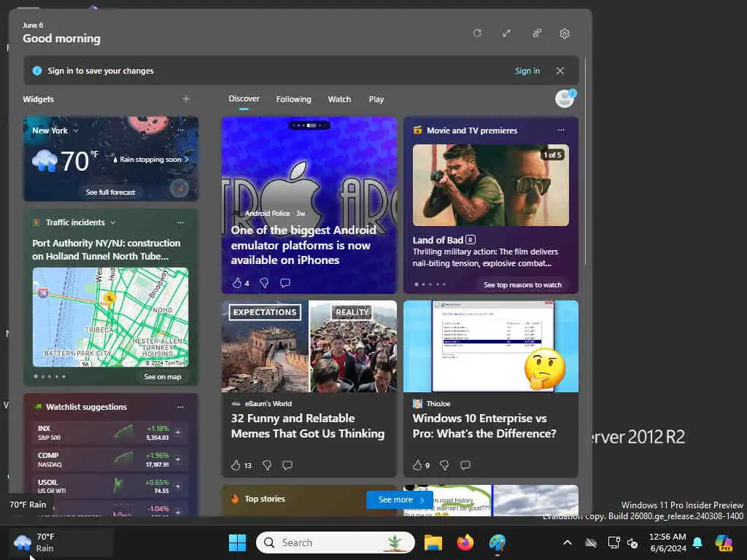Open Port Authority NY/NJ construction headline
Image resolution: width=747 pixels, height=560 pixels.
(x=107, y=249)
